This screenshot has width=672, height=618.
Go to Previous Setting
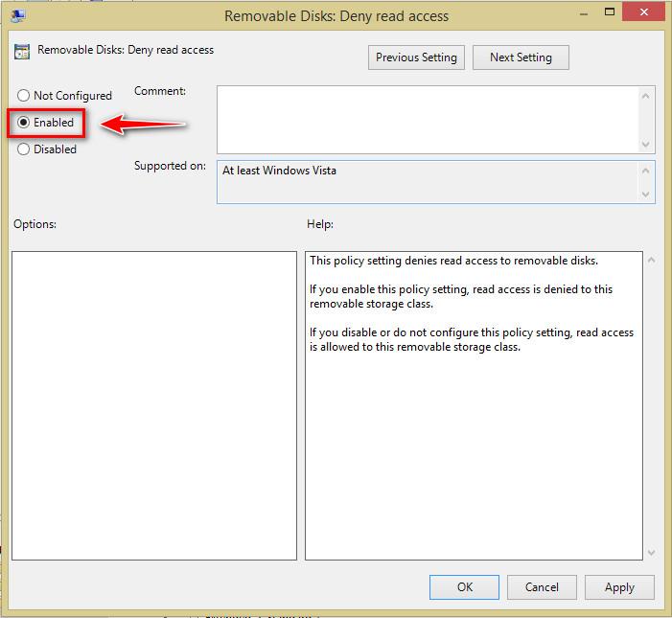tap(417, 57)
